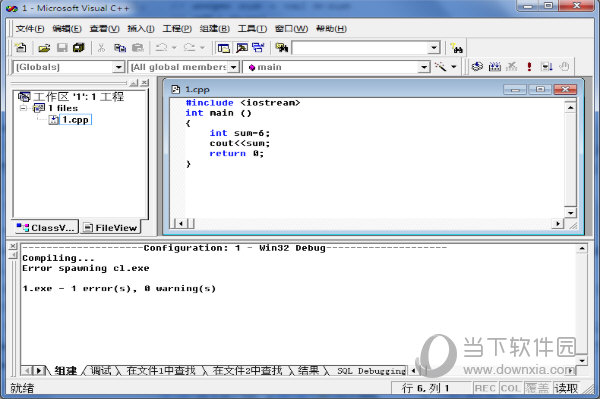
Task: Click the 1.cpp document icon in editor title
Action: coord(176,90)
